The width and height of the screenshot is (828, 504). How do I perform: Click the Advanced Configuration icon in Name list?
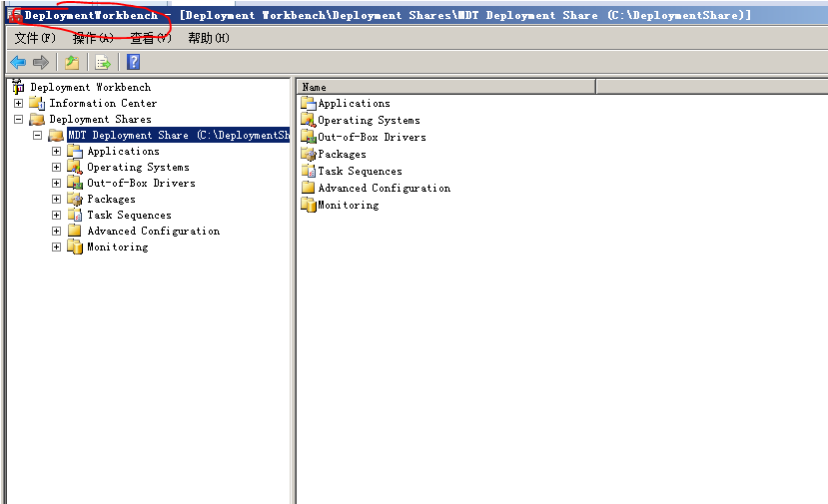(x=309, y=188)
